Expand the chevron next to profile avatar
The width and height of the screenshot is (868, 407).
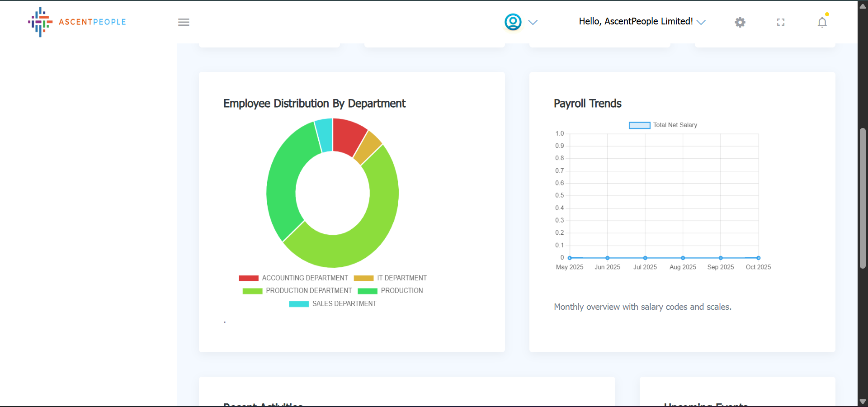[533, 22]
